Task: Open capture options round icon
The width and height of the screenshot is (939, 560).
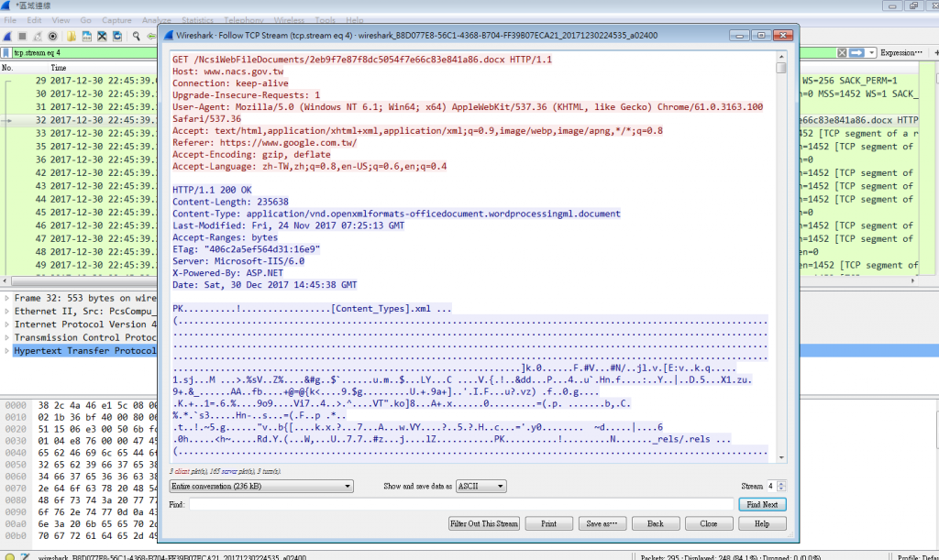Action: click(x=52, y=37)
